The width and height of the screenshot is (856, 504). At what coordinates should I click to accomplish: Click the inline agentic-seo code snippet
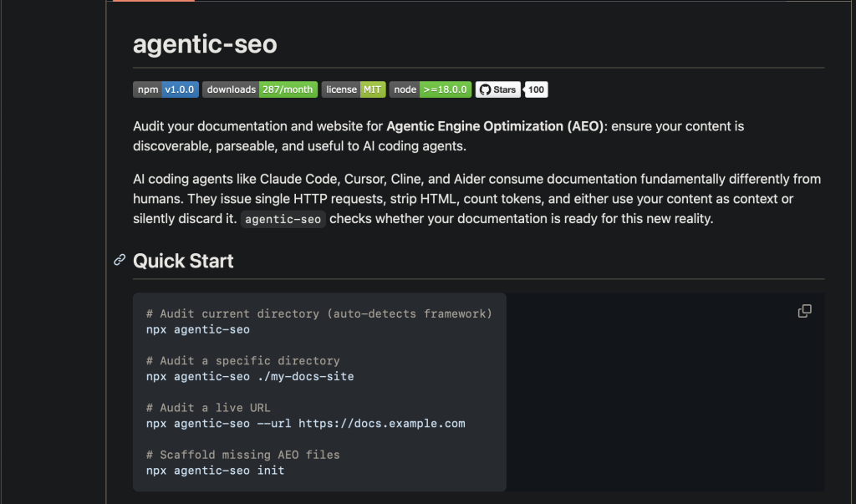click(x=283, y=219)
